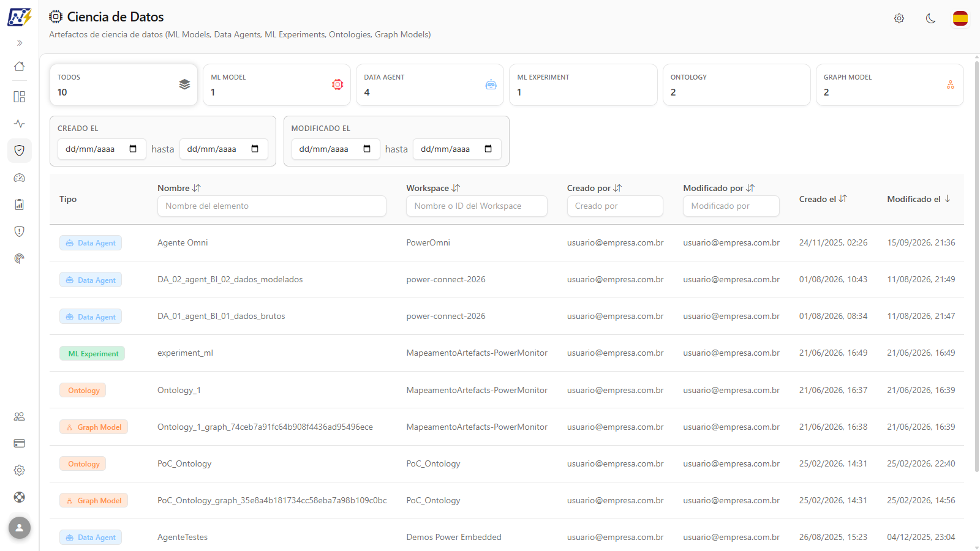Open the user profile avatar

click(20, 527)
